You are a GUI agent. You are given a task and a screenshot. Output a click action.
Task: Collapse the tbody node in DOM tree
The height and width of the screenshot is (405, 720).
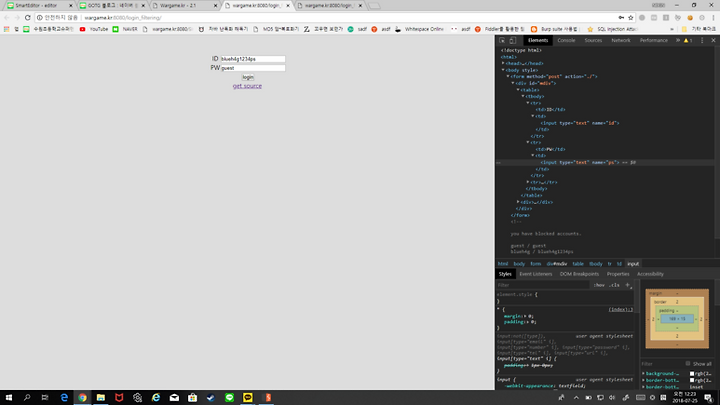coord(523,96)
